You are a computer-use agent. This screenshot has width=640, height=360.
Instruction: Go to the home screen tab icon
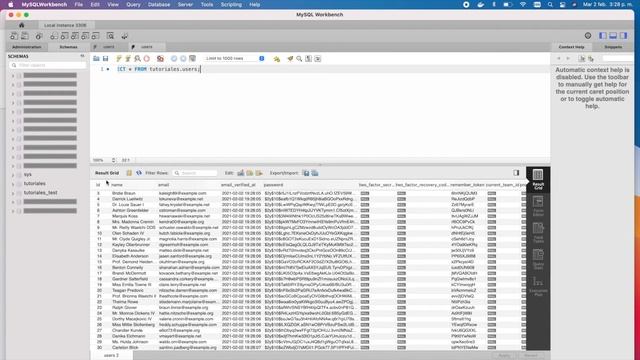pos(22,25)
